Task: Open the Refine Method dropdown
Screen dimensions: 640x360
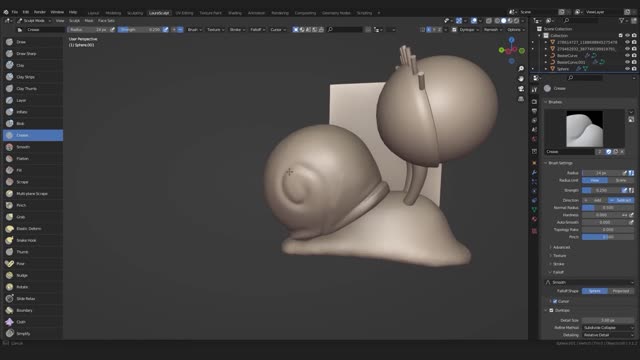Action: coord(608,328)
